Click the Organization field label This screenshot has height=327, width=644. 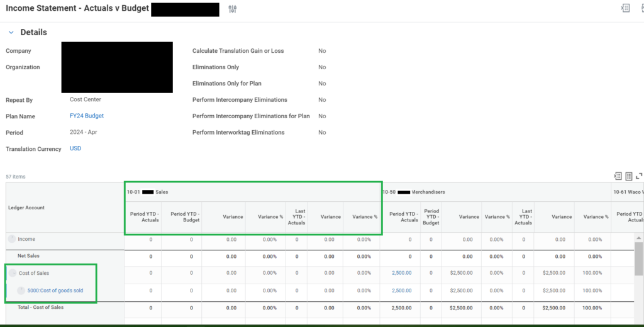click(23, 67)
